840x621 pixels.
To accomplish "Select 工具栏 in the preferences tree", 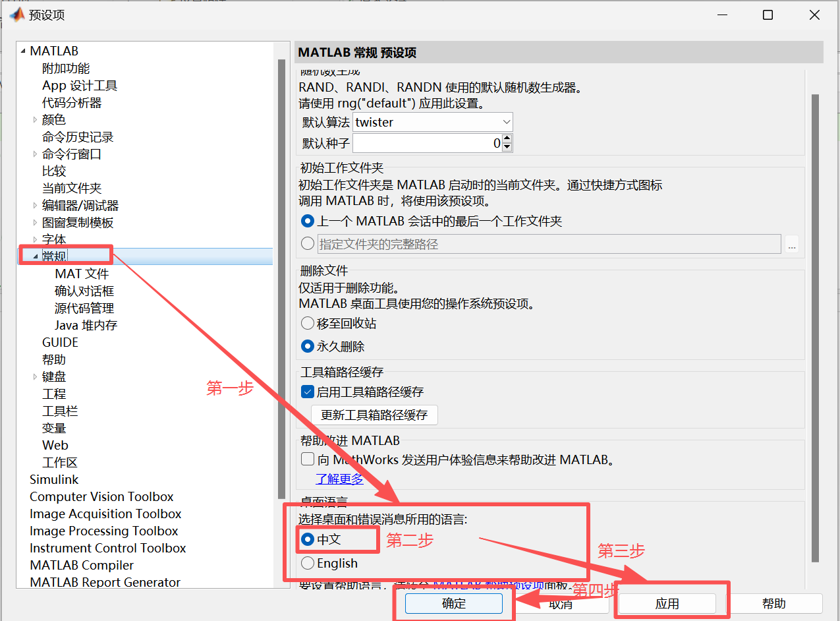I will pyautogui.click(x=60, y=411).
